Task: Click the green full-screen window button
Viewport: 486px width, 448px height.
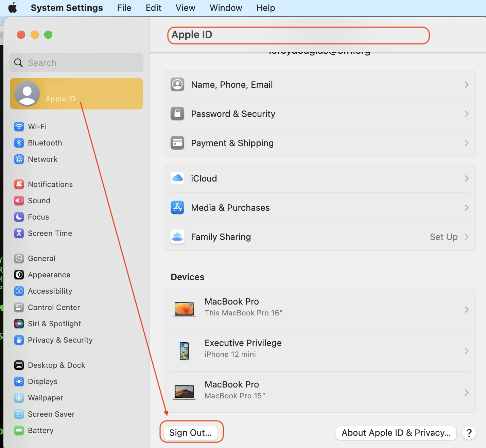Action: pos(48,35)
